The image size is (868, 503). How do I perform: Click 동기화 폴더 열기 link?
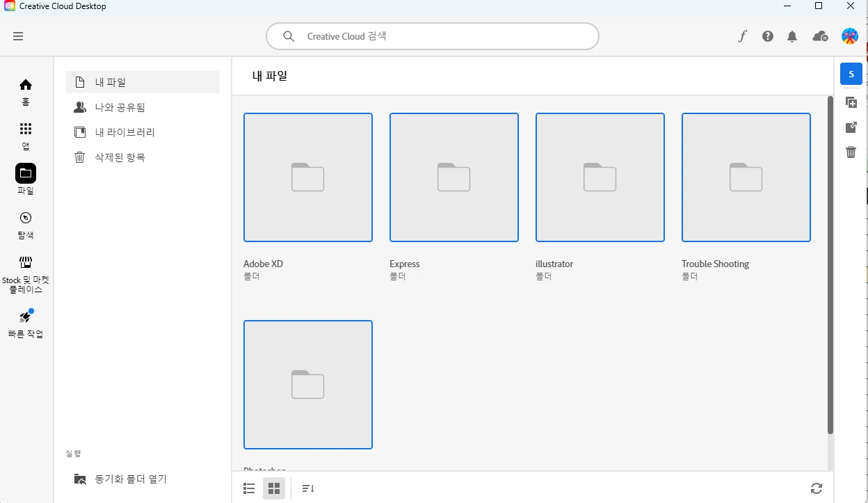131,479
